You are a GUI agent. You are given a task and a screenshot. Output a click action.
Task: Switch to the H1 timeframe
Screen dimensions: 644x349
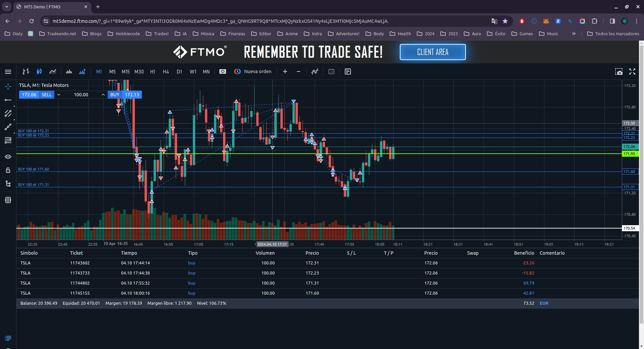(x=153, y=71)
